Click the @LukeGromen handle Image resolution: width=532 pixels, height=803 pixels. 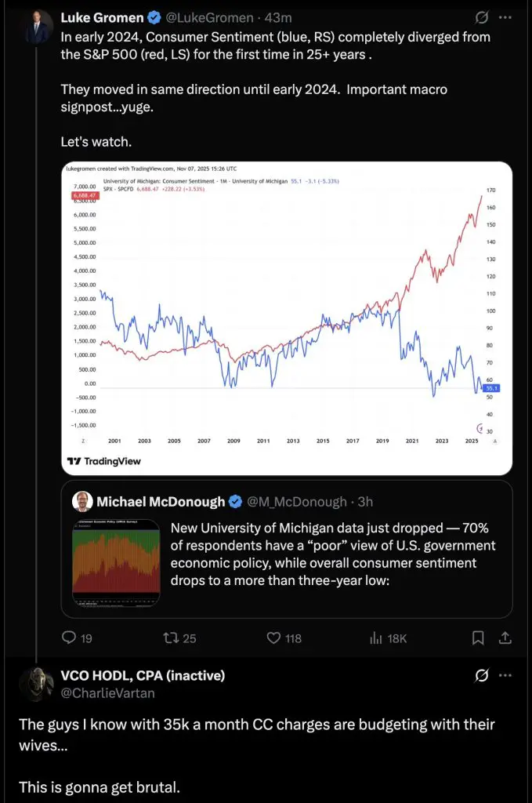[209, 17]
